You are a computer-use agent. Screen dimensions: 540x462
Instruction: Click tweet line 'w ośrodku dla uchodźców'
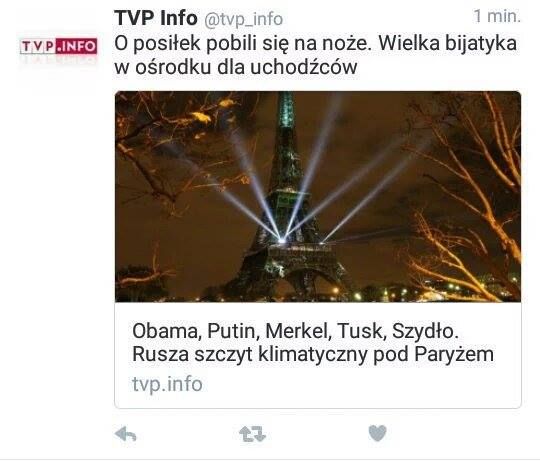pos(236,67)
